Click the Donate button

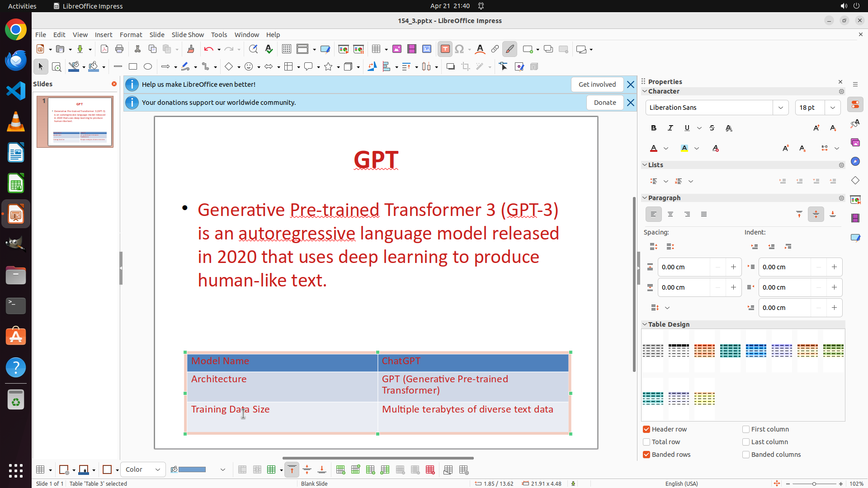coord(605,103)
